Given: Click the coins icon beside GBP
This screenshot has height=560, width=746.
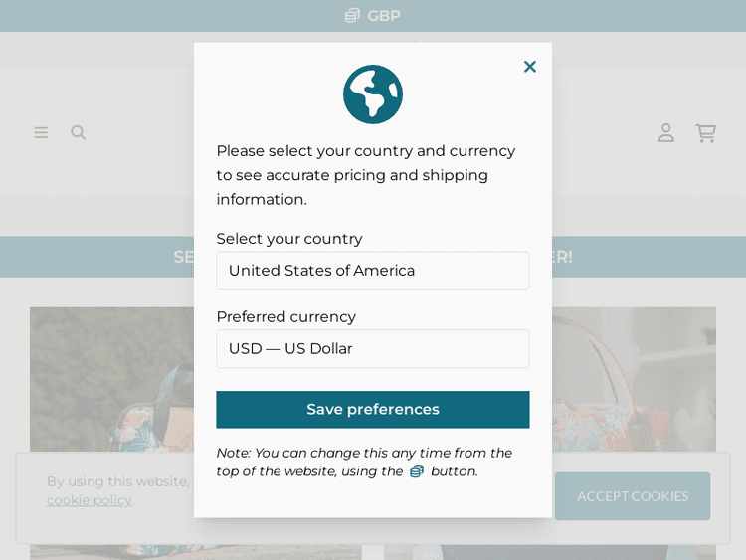Looking at the screenshot, I should pyautogui.click(x=352, y=16).
